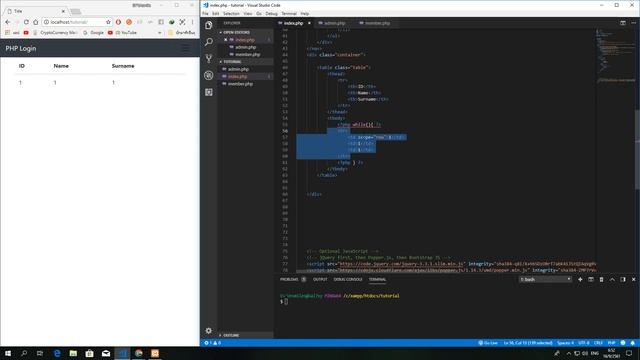Move the panel to the right side
640x360 pixels.
pyautogui.click(x=623, y=280)
